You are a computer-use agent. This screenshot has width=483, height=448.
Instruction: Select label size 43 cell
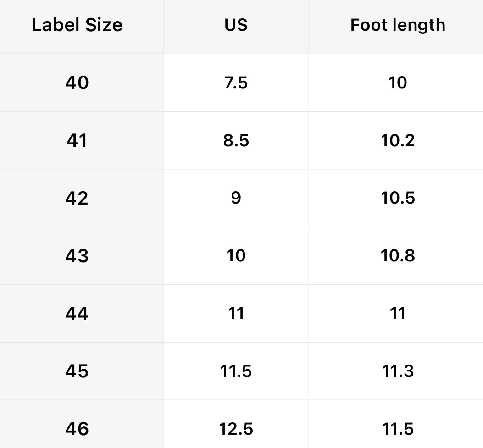point(77,256)
